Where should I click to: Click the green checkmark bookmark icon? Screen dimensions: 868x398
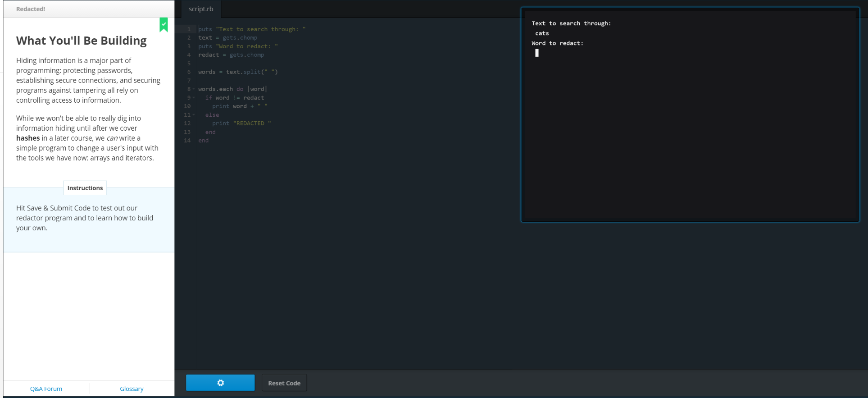click(164, 25)
